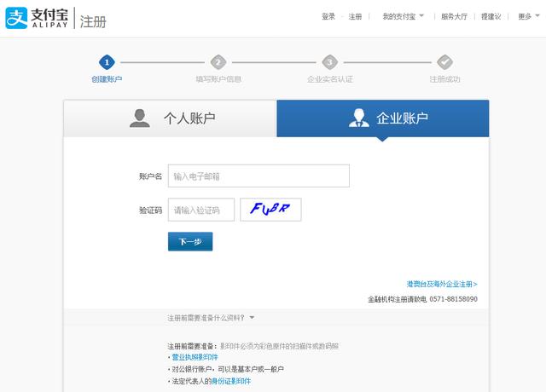The height and width of the screenshot is (392, 546).
Task: Switch to 个人账户 tab
Action: tap(171, 118)
